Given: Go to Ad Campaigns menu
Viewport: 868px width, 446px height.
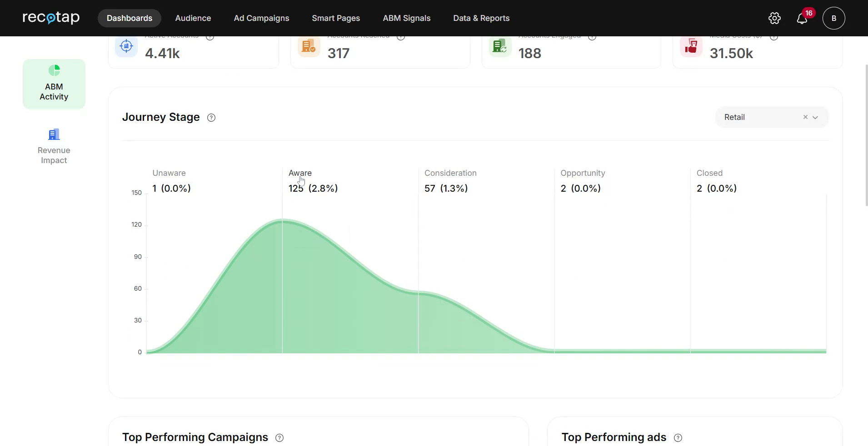Looking at the screenshot, I should [x=261, y=18].
